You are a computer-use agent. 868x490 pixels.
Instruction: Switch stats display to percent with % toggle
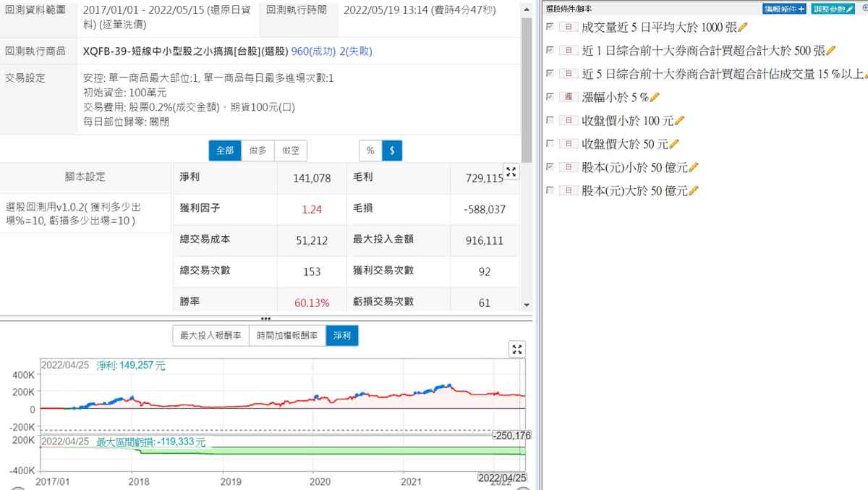[x=370, y=151]
